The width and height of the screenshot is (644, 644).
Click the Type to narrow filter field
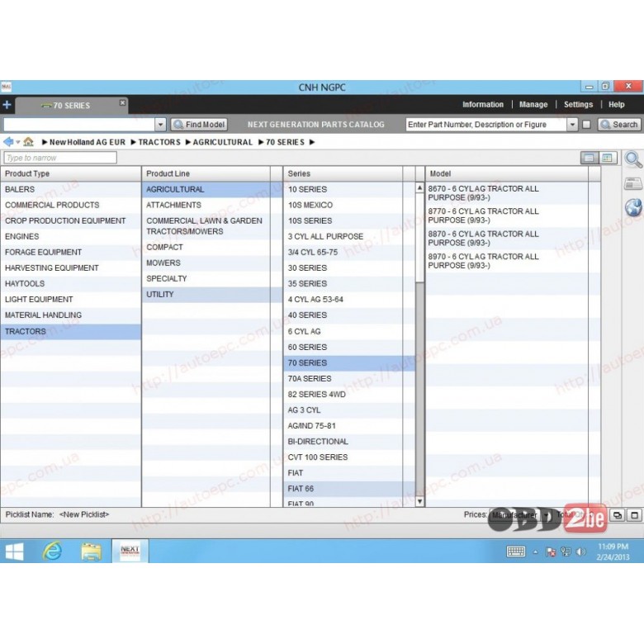point(60,158)
